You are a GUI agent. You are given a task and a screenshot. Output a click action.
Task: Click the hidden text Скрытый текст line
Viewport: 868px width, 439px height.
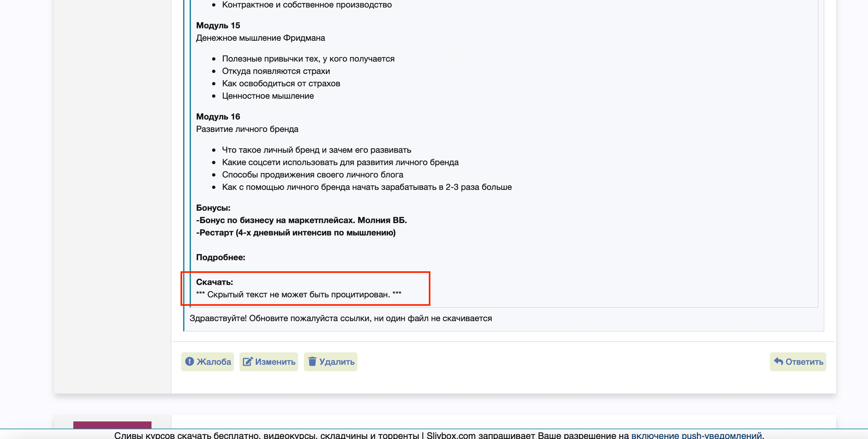298,294
